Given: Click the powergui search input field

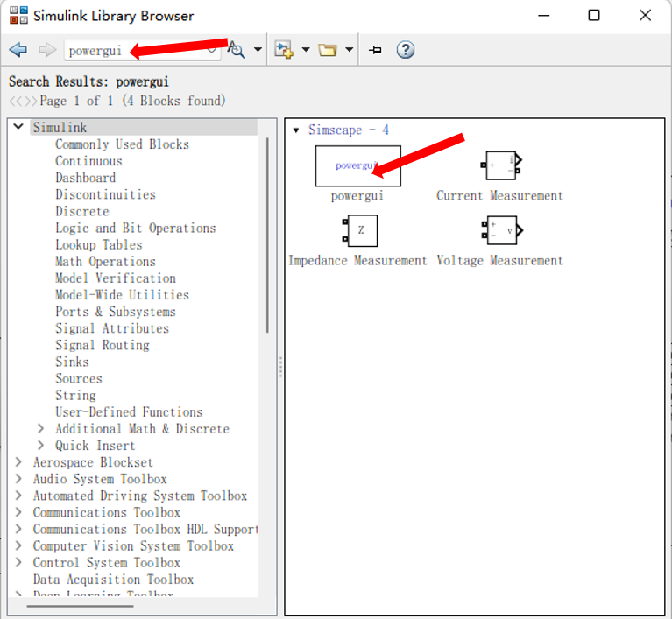Looking at the screenshot, I should click(142, 51).
